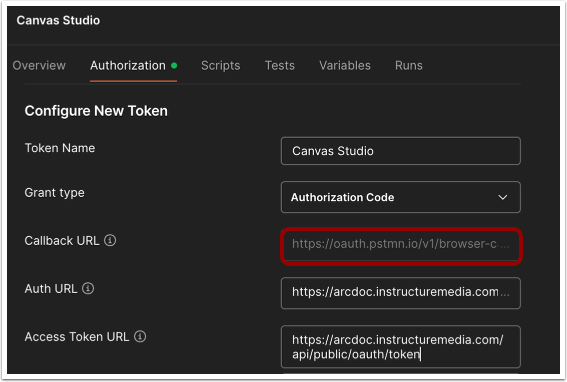Screen dimensions: 567x382
Task: Click the Canvas Studio collection title
Action: pos(58,20)
